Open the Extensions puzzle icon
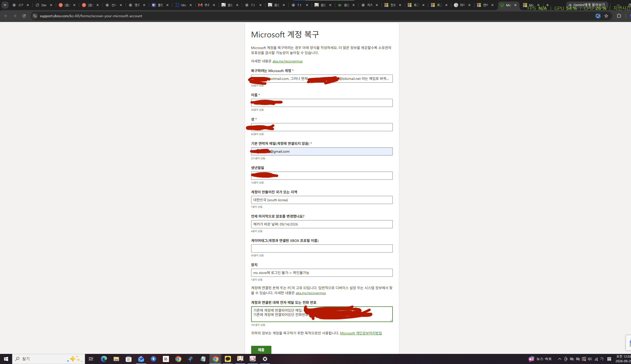Screen dimensions: 631x364 (x=619, y=16)
